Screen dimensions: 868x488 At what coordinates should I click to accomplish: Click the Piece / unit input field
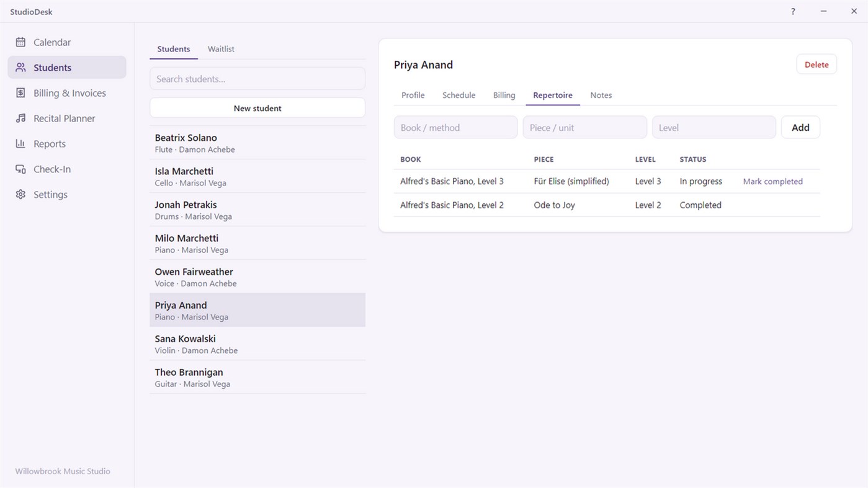click(584, 127)
